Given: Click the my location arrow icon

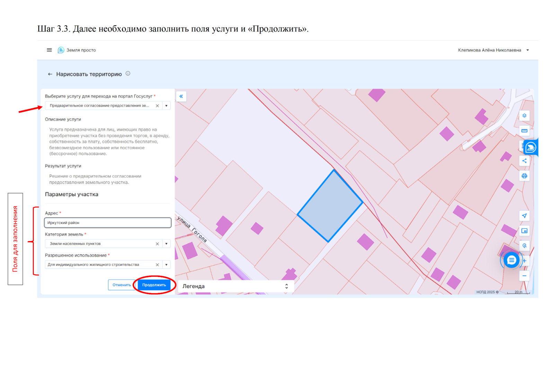Looking at the screenshot, I should 524,216.
